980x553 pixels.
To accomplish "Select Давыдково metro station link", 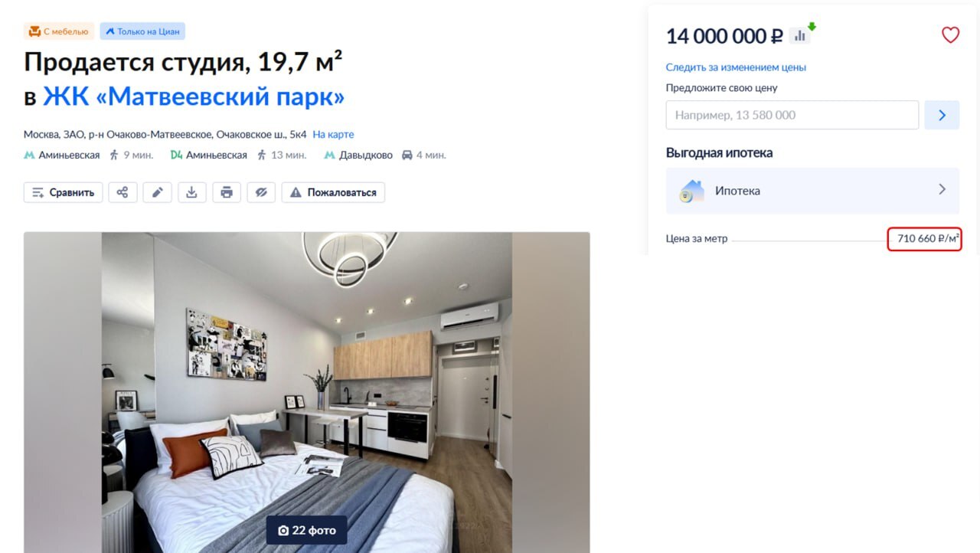I will [366, 155].
